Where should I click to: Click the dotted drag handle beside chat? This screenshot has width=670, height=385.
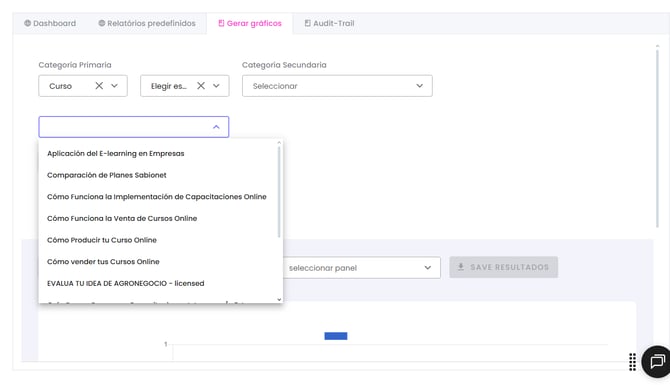tap(632, 362)
